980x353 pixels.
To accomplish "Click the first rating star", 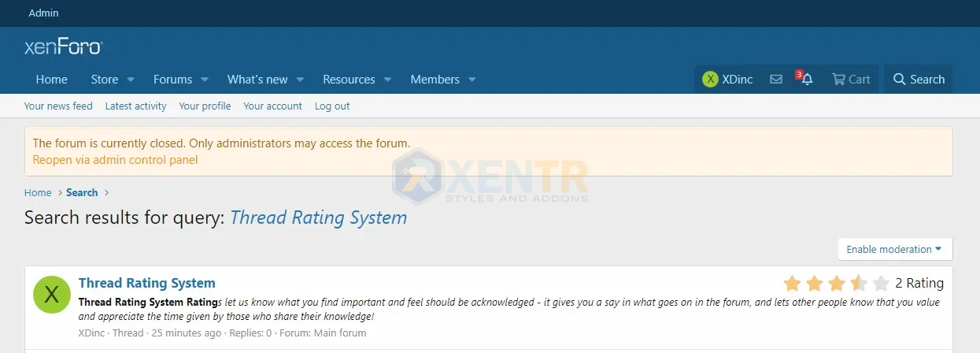I will (x=792, y=283).
